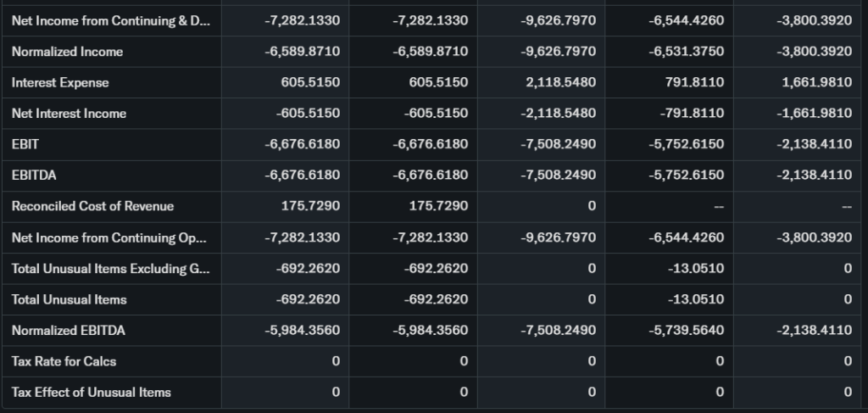Image resolution: width=868 pixels, height=413 pixels.
Task: Select the Tax Rate for Calcs label
Action: pyautogui.click(x=64, y=361)
